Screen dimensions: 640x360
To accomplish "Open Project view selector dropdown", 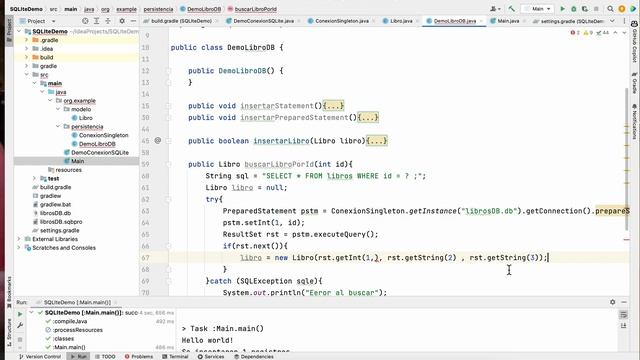I will point(37,21).
